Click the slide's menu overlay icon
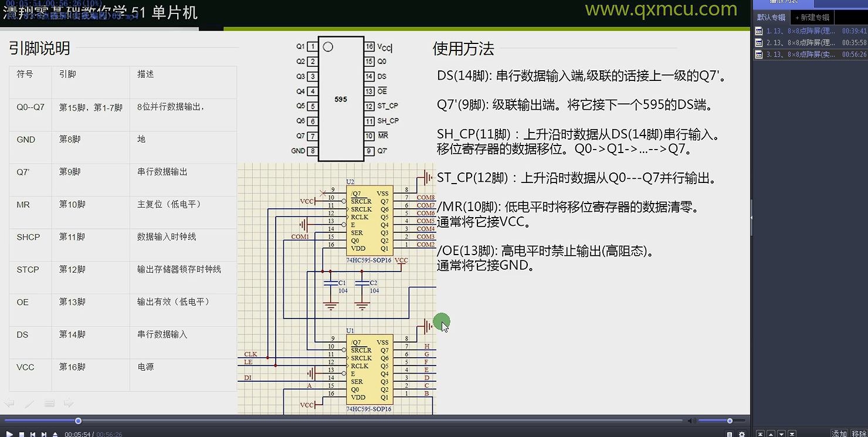 point(49,404)
